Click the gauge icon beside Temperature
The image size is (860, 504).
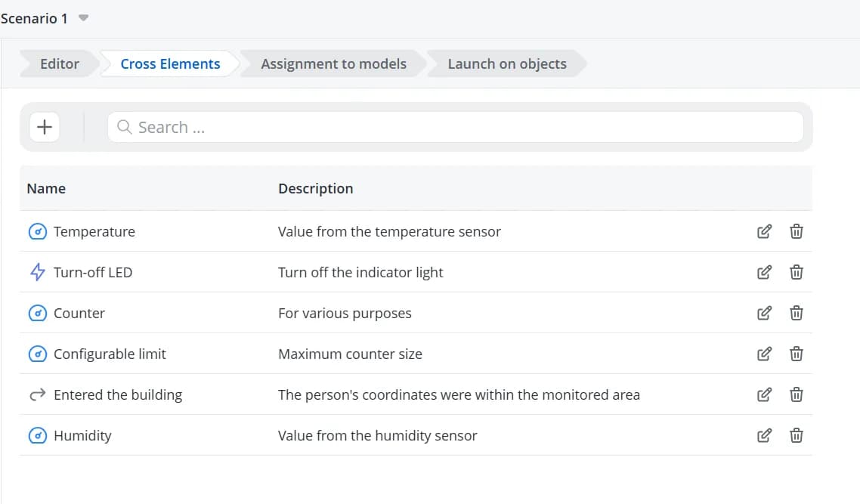tap(37, 231)
